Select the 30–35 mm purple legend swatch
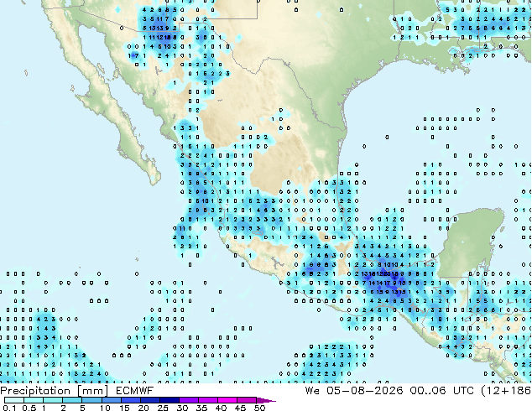 [x=189, y=400]
